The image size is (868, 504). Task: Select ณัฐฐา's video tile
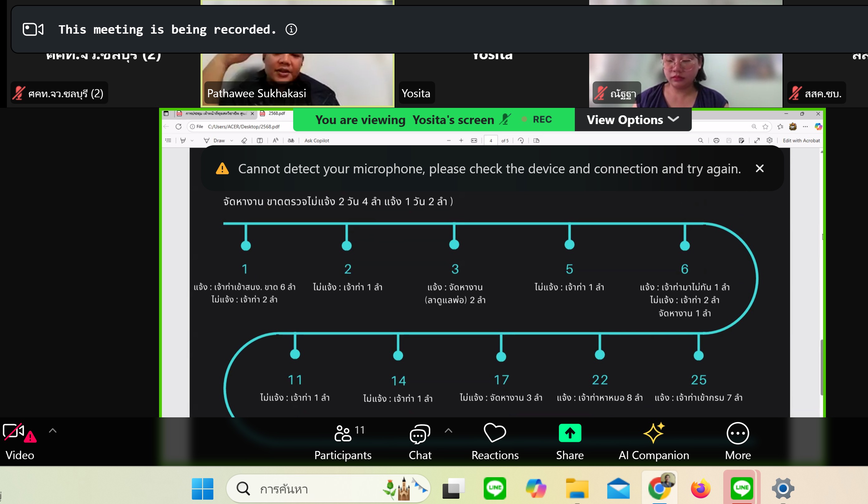[x=686, y=80]
